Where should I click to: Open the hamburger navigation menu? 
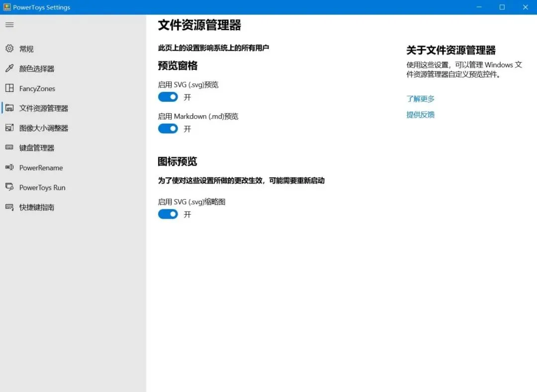click(9, 25)
